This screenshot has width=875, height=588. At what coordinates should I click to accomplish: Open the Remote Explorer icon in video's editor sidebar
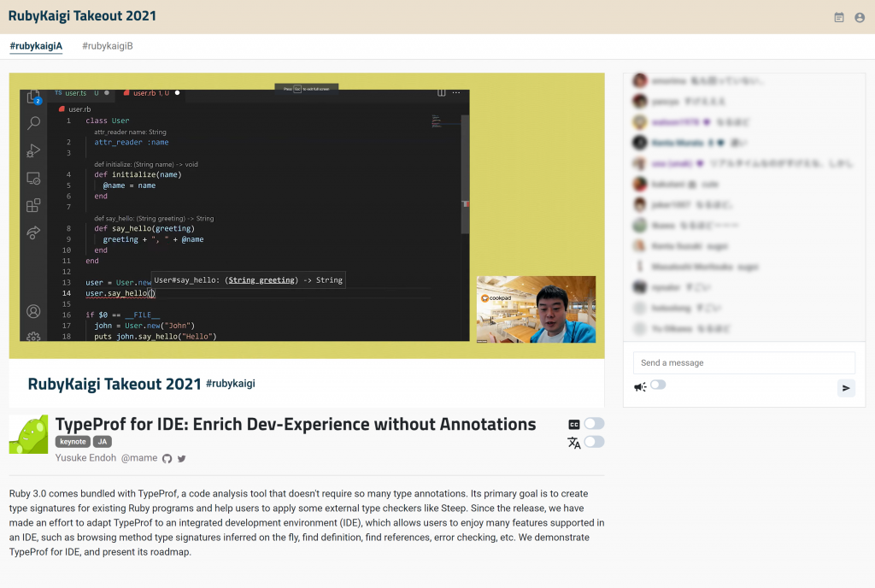point(33,179)
